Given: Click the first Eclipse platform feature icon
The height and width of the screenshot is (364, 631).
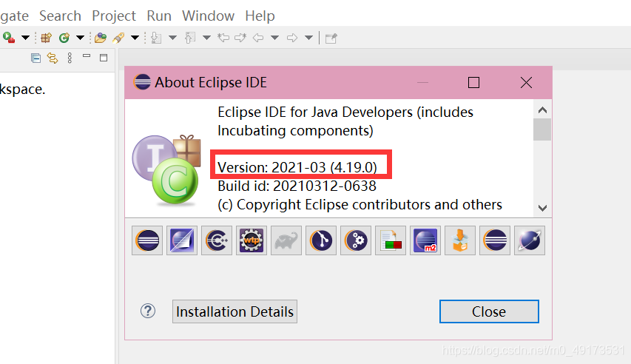Looking at the screenshot, I should (x=147, y=240).
